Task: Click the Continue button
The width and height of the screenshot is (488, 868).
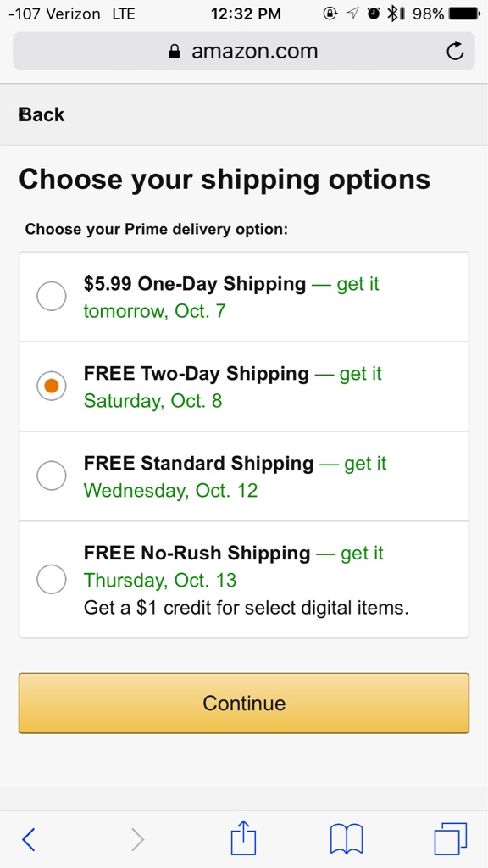Action: click(x=244, y=703)
